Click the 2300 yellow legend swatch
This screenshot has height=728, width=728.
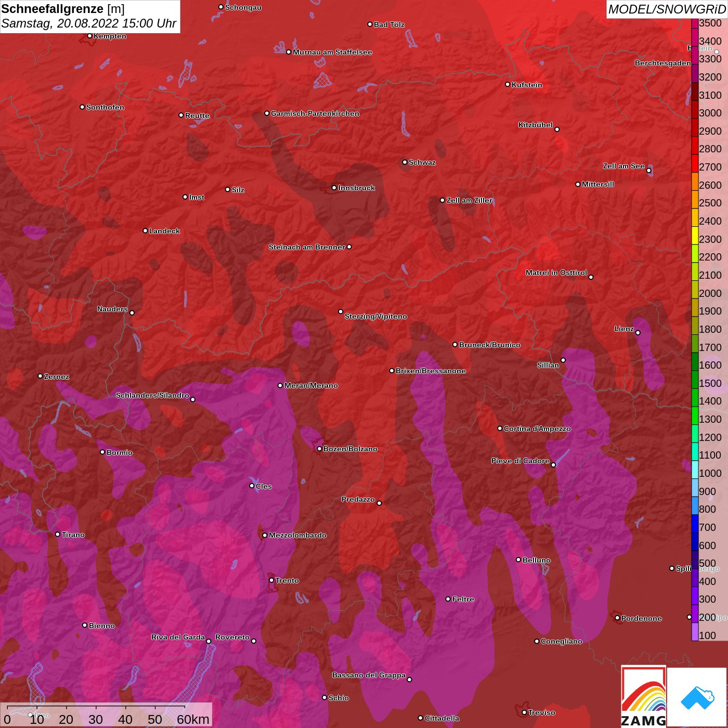(x=695, y=236)
